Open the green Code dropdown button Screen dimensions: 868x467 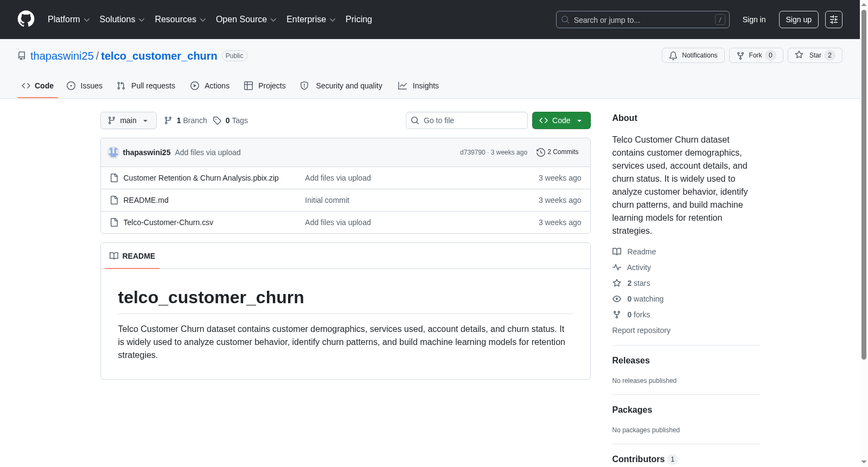point(561,120)
